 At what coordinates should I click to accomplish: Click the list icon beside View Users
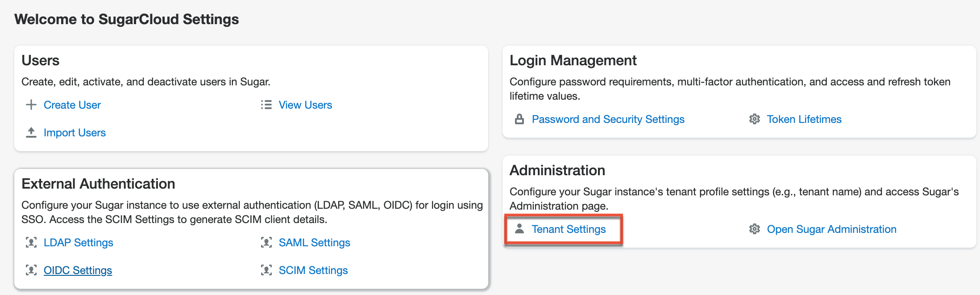[266, 105]
